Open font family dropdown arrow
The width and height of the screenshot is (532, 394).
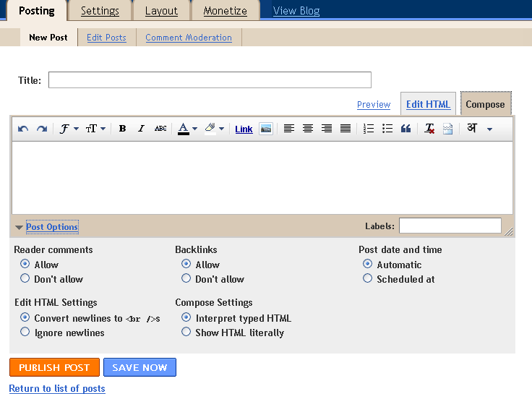click(x=77, y=129)
